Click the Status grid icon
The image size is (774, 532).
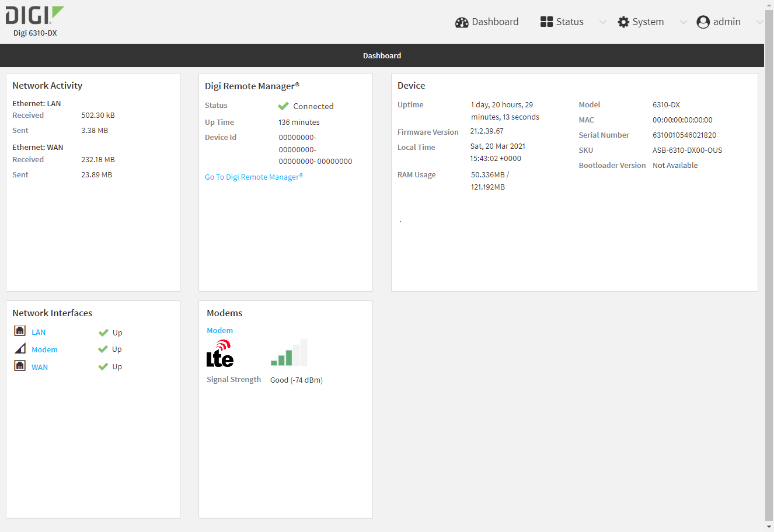coord(546,22)
